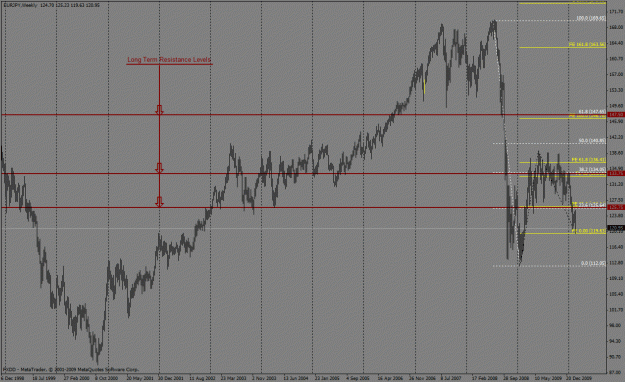Click the '20 Dec 2009' date on the time axis
Screen dimensions: 625x382
(579, 378)
